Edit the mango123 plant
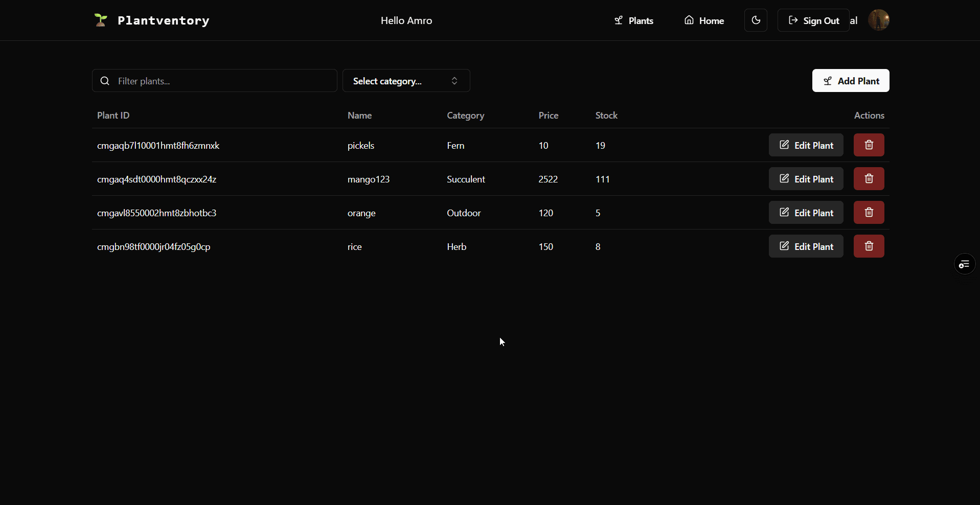980x505 pixels. [806, 179]
